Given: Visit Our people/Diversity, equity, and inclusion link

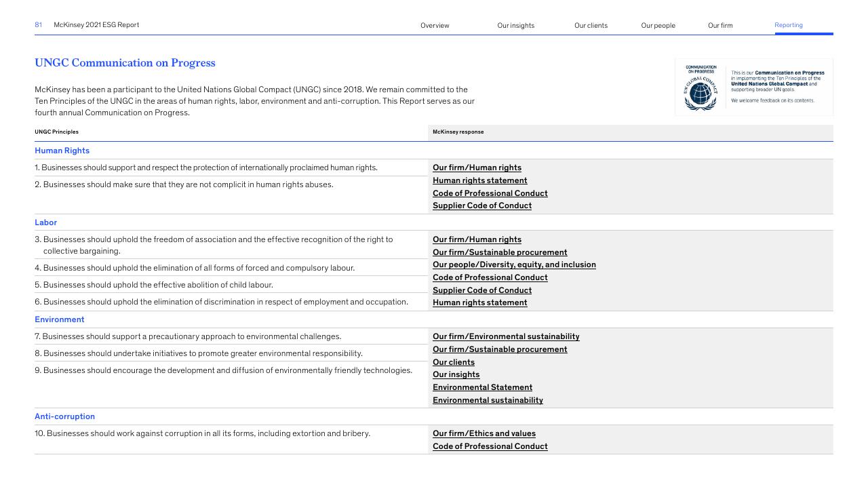Looking at the screenshot, I should pyautogui.click(x=514, y=265).
